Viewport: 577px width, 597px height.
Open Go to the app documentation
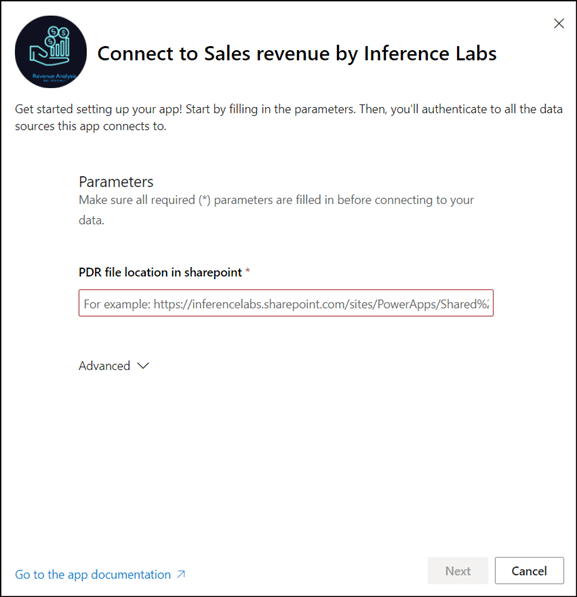click(93, 575)
